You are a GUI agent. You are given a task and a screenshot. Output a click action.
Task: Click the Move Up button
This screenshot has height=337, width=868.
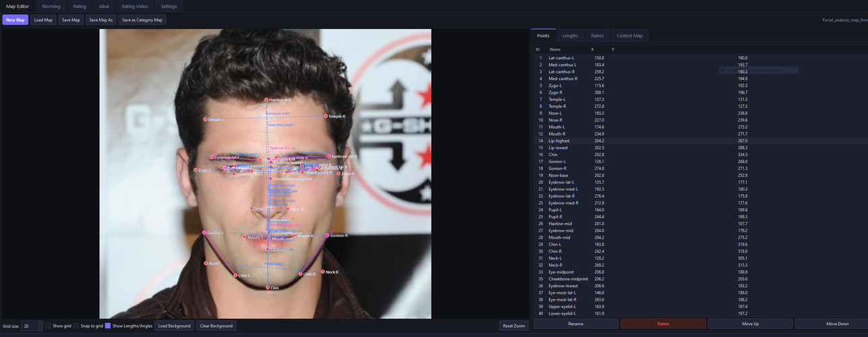click(750, 324)
